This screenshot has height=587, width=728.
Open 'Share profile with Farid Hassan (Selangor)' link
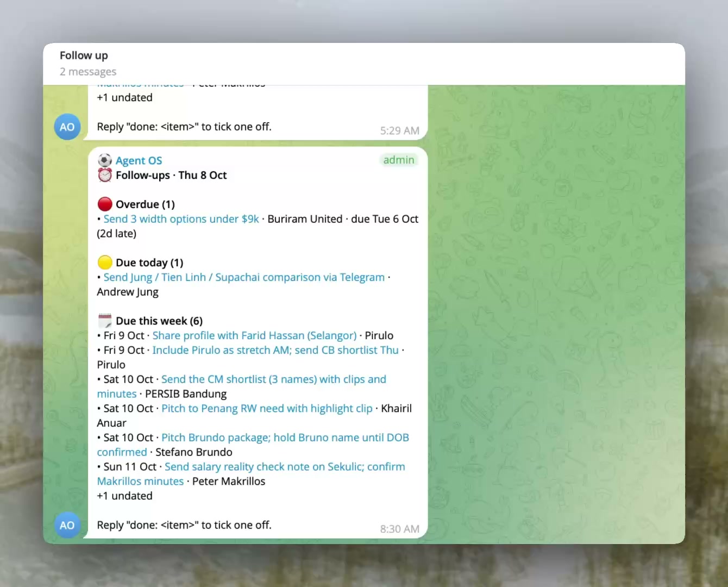(x=254, y=335)
